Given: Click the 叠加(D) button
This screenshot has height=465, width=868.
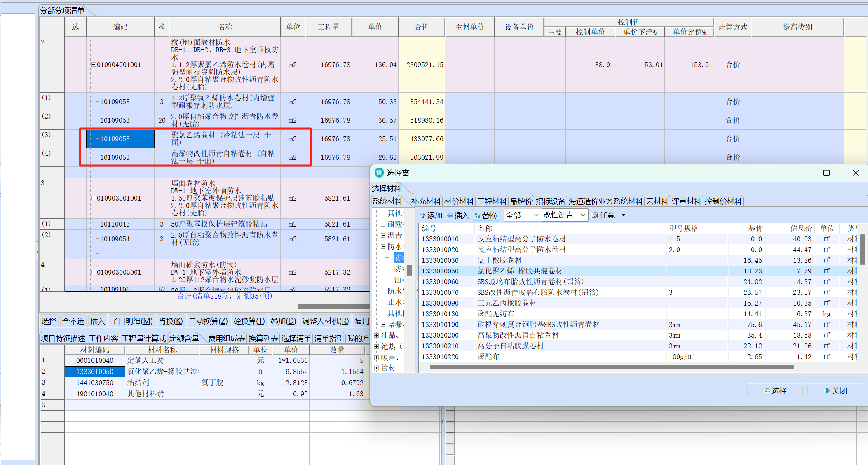Looking at the screenshot, I should click(x=283, y=321).
